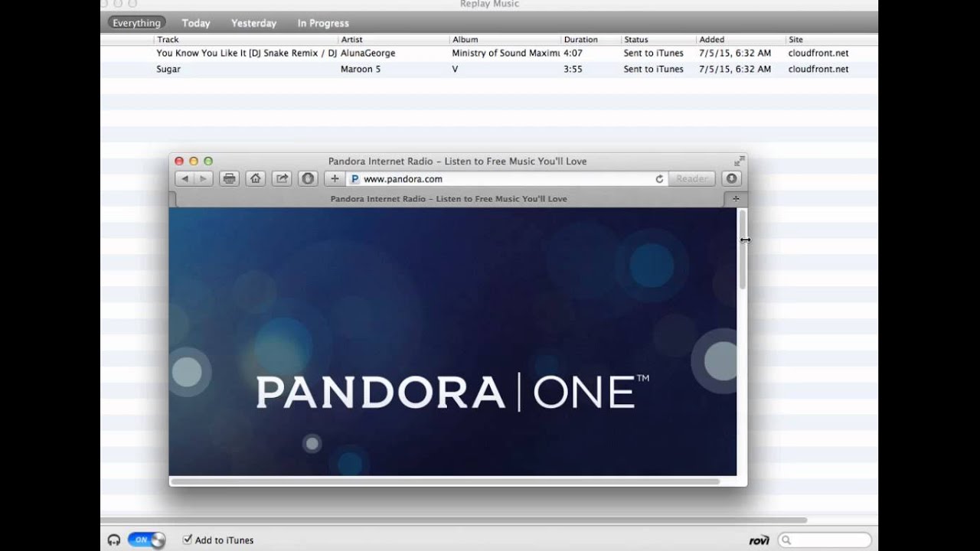980x551 pixels.
Task: Open a new Safari tab with the plus
Action: point(735,199)
